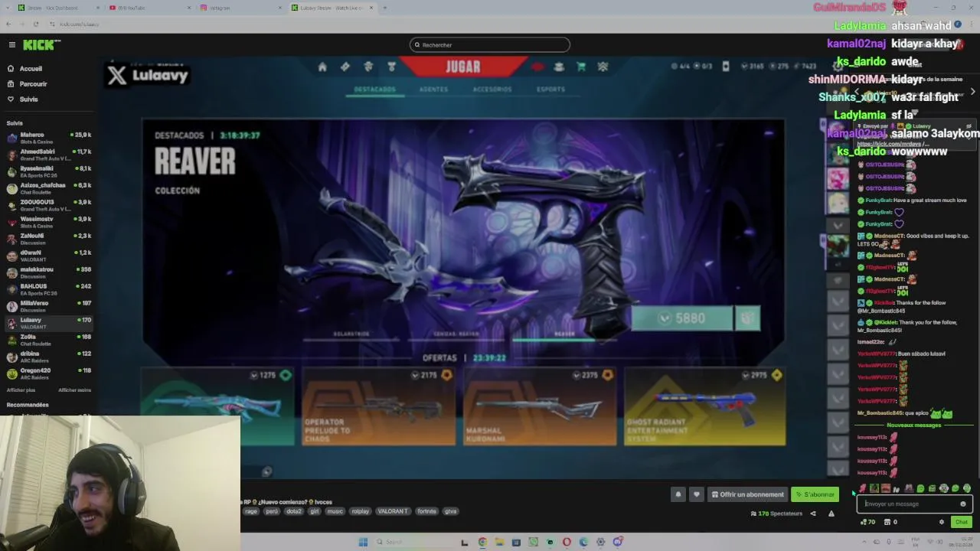Click the Valorant collection icon right of JUGAR
The width and height of the screenshot is (980, 551).
[559, 67]
